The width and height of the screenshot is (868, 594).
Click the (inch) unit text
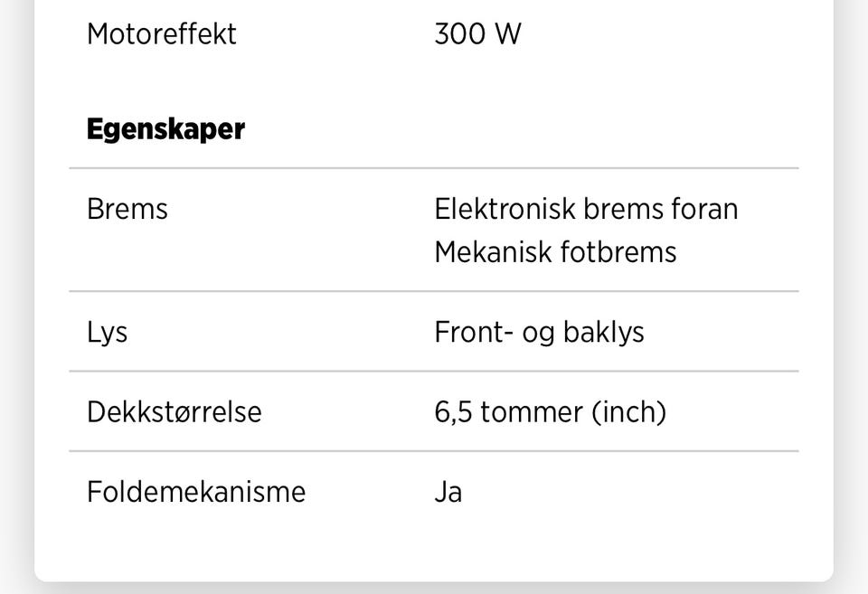click(x=629, y=412)
